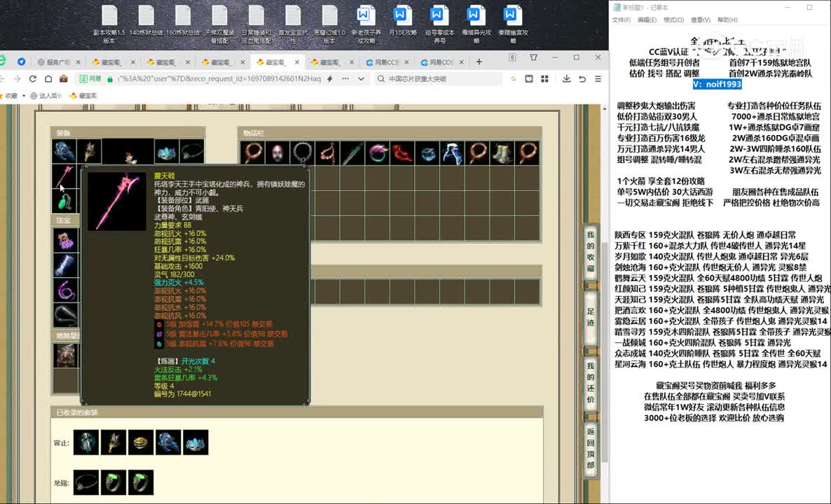Screen dimensions: 831x504
Task: Close the active 藏宝阁 browser tab
Action: point(297,62)
